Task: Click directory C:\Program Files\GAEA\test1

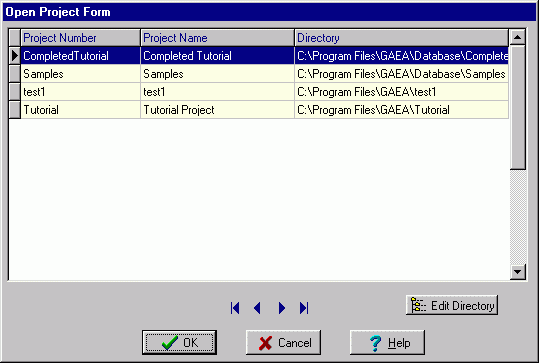Action: coord(402,92)
